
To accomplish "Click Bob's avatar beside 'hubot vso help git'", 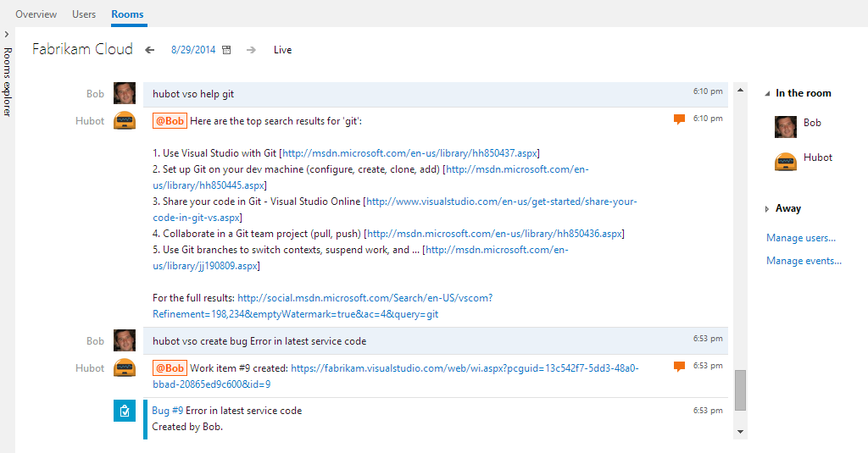I will (x=125, y=93).
